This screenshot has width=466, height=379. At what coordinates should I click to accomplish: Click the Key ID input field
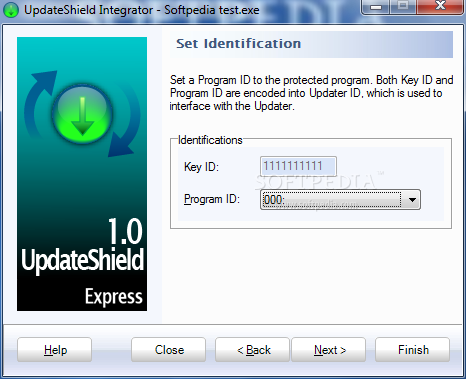[x=298, y=166]
